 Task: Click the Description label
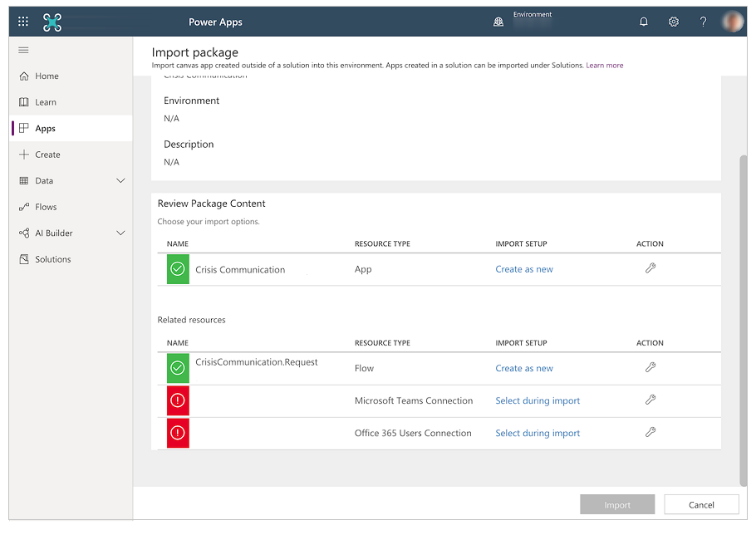189,145
